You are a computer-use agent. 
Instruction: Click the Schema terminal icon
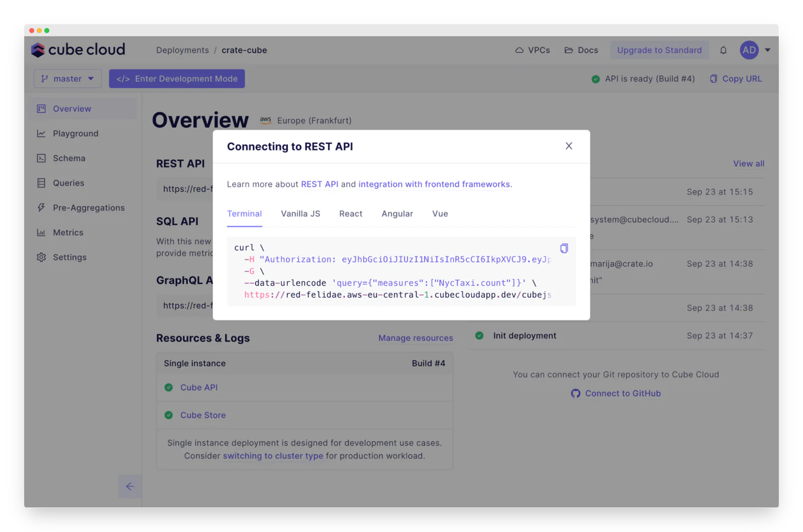pos(41,158)
